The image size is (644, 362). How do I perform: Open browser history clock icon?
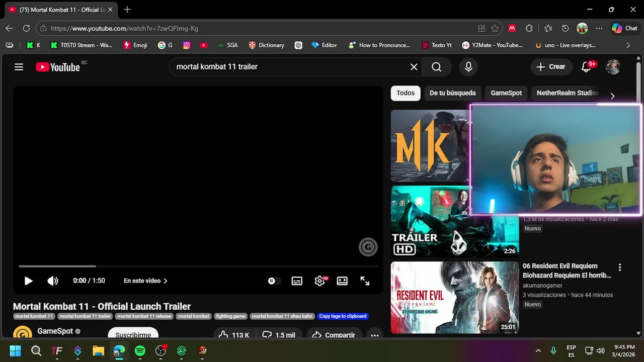565,29
